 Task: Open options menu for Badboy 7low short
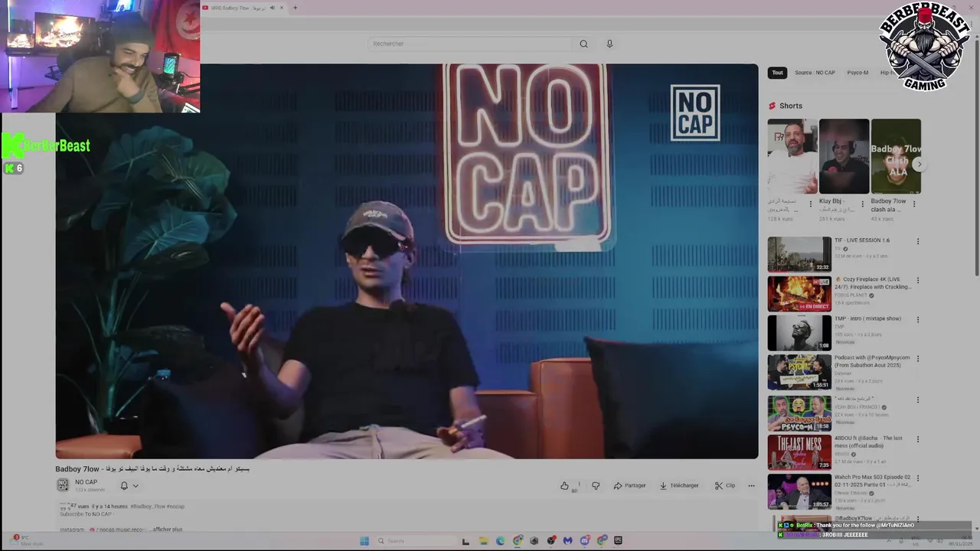click(916, 204)
